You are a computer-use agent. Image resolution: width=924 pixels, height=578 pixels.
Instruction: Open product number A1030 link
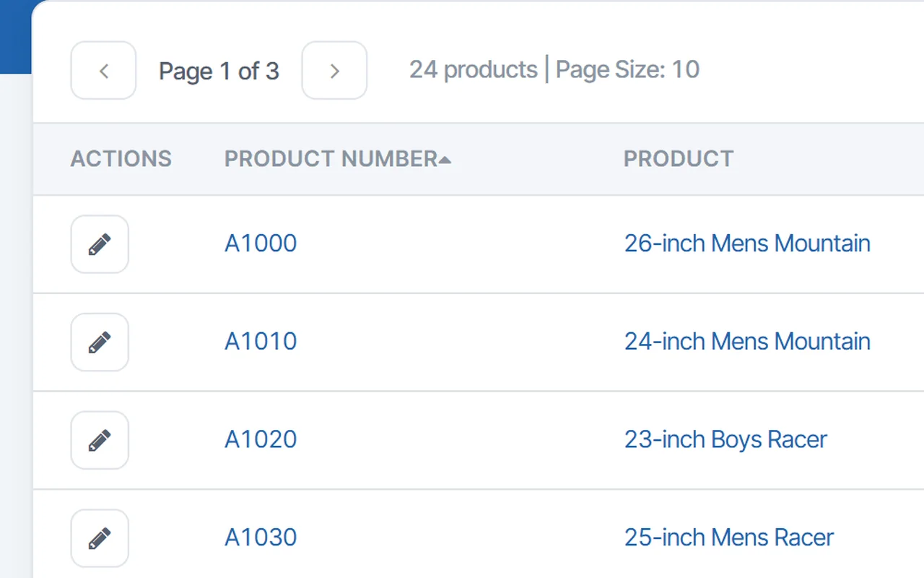[x=261, y=538]
